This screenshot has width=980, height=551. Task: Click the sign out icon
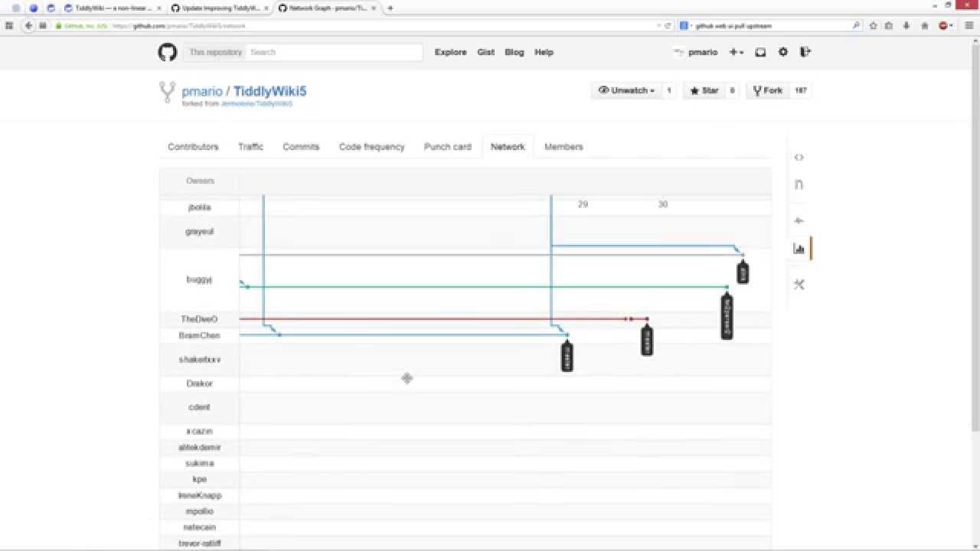click(x=805, y=52)
